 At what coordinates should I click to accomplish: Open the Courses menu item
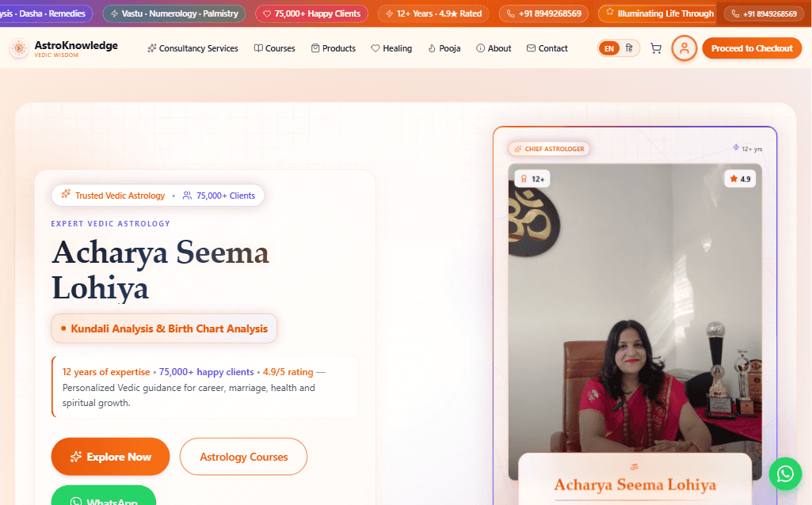click(274, 48)
